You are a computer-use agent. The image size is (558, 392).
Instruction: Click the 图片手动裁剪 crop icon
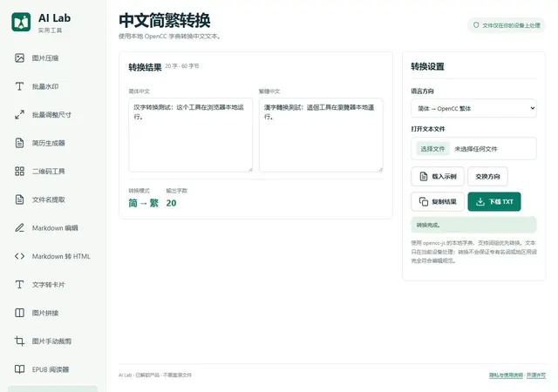point(19,341)
